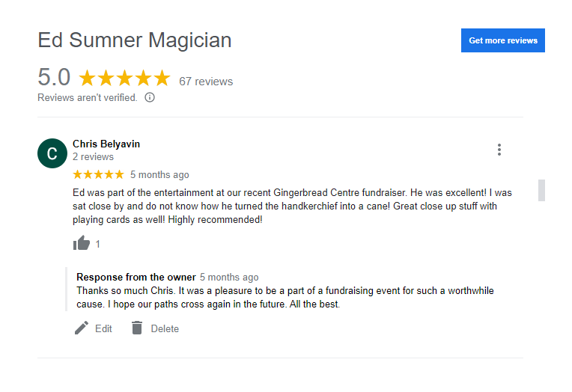Click the Get more reviews button

(502, 40)
